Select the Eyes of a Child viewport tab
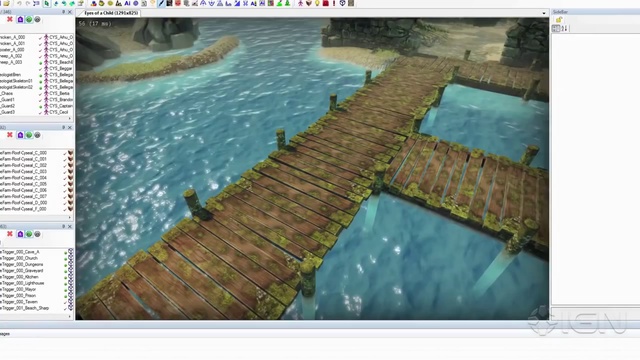Viewport: 640px width, 360px height. [110, 13]
